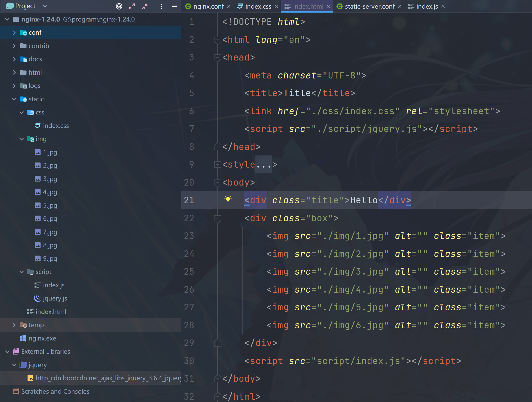The image size is (532, 402).
Task: Click the yellow light bulb intention icon
Action: (x=228, y=199)
